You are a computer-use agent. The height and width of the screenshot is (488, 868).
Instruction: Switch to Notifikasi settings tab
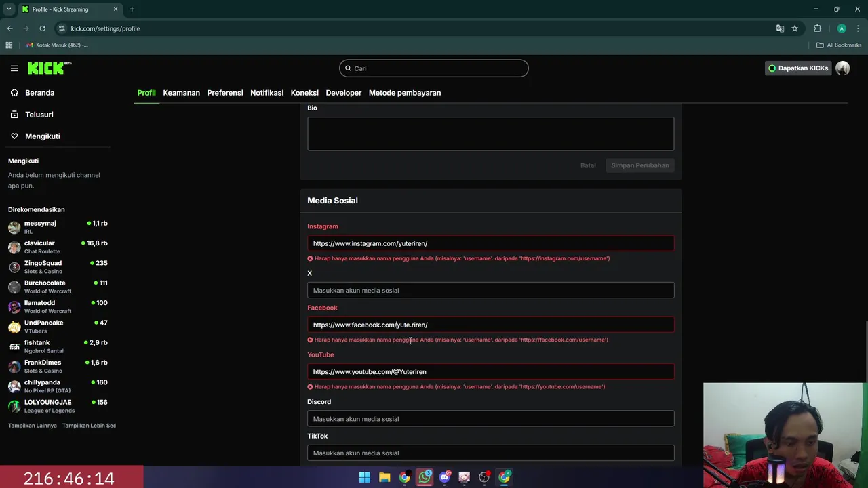[x=267, y=93]
